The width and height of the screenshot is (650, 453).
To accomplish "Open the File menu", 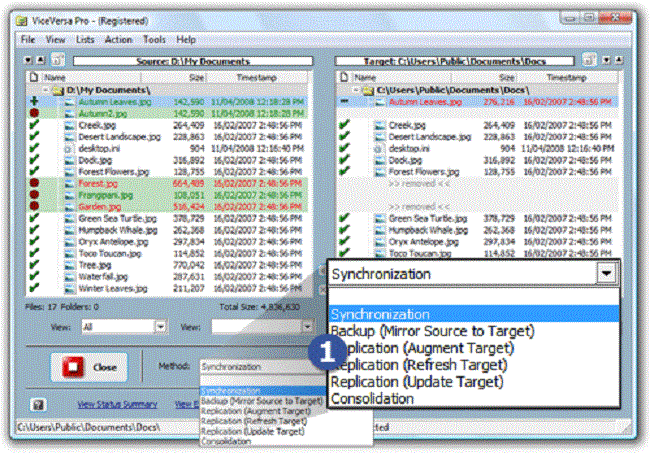I will pos(28,40).
